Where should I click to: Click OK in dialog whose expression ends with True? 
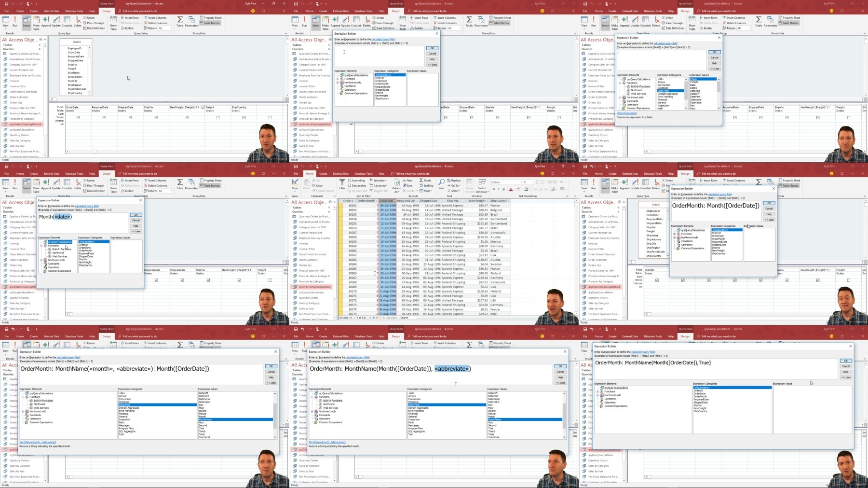coord(846,361)
